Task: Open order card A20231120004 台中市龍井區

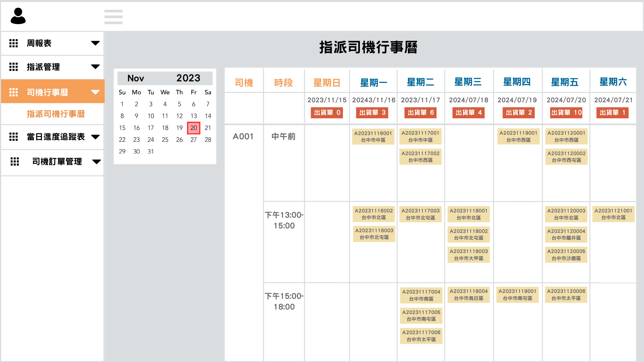Action: 567,235
